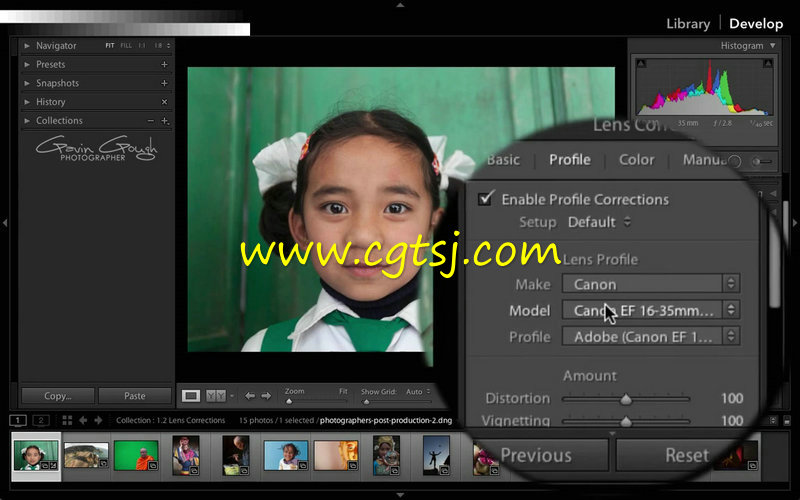Click the toolbar Zoom slider handle
800x500 pixels.
[289, 402]
